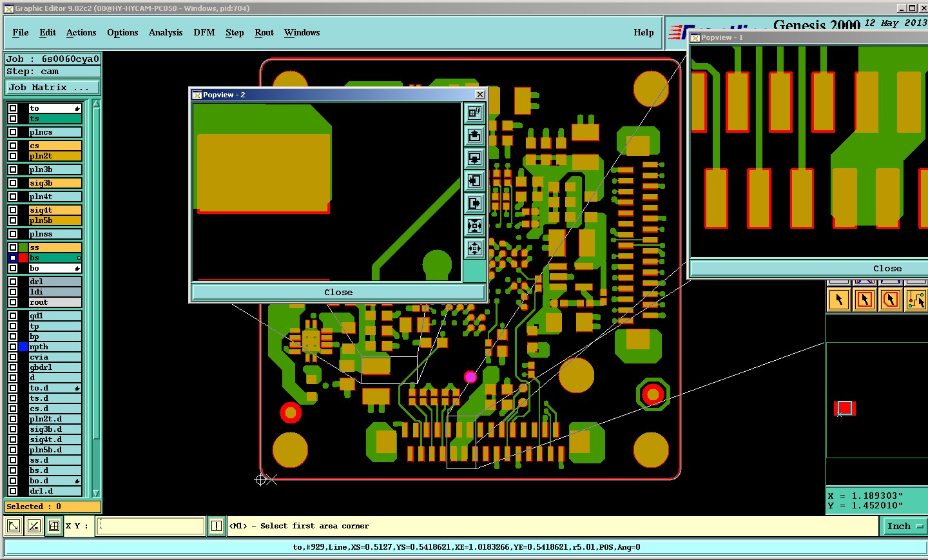Select the 'gd1' layer row
The height and width of the screenshot is (560, 928).
point(55,316)
